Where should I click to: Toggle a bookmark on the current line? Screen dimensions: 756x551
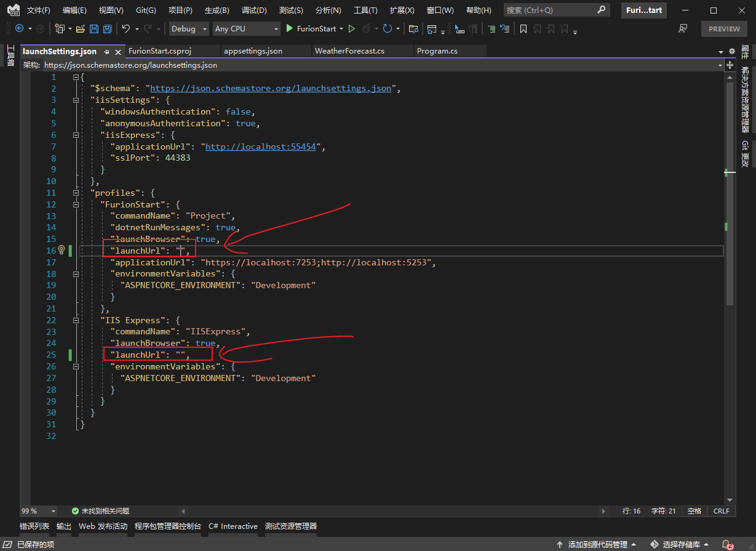[523, 29]
